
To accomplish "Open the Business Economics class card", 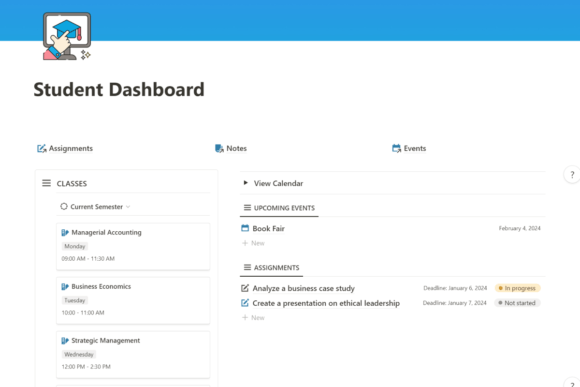I will (133, 300).
